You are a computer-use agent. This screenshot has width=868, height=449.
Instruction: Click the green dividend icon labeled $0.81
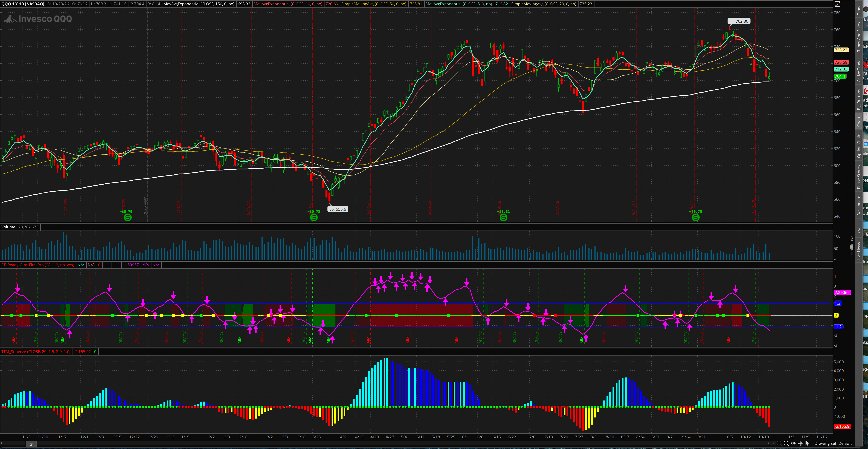click(x=503, y=217)
